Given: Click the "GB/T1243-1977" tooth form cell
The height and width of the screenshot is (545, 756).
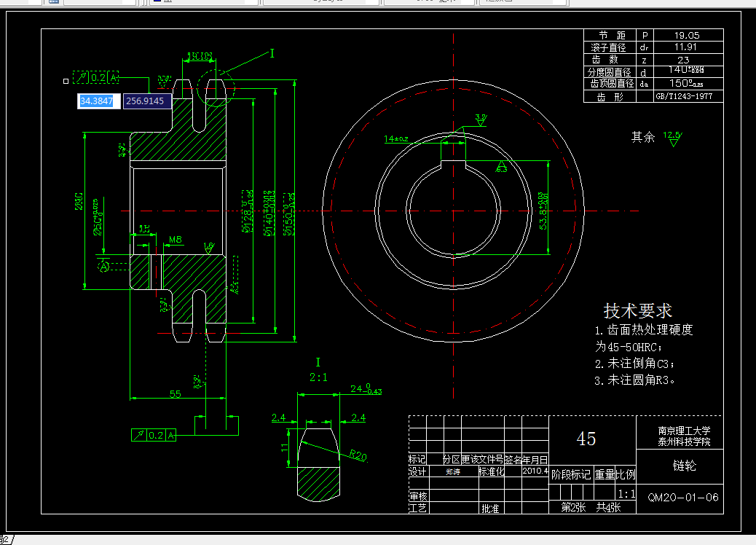Looking at the screenshot, I should pyautogui.click(x=688, y=96).
